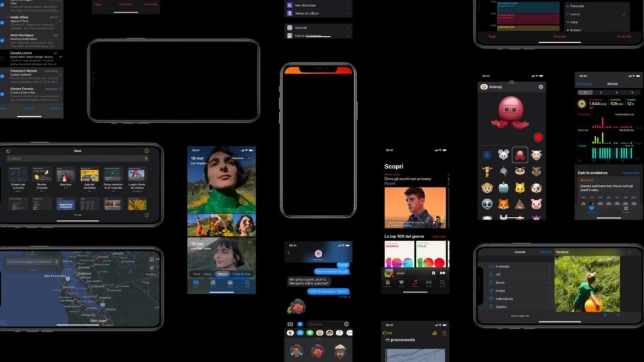This screenshot has width=644, height=362.
Task: Select the shark Animoji
Action: pyautogui.click(x=504, y=171)
